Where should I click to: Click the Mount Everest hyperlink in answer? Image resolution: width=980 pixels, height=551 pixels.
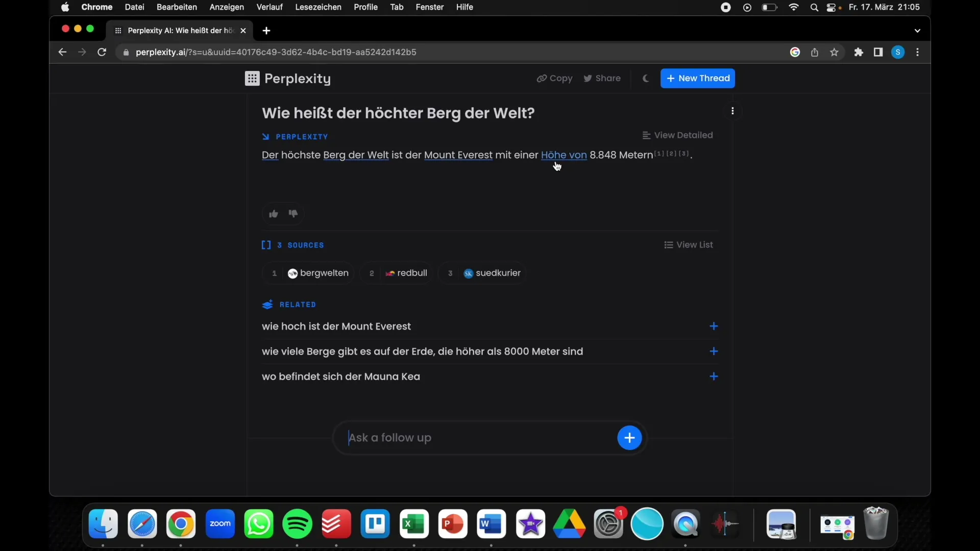[458, 154]
